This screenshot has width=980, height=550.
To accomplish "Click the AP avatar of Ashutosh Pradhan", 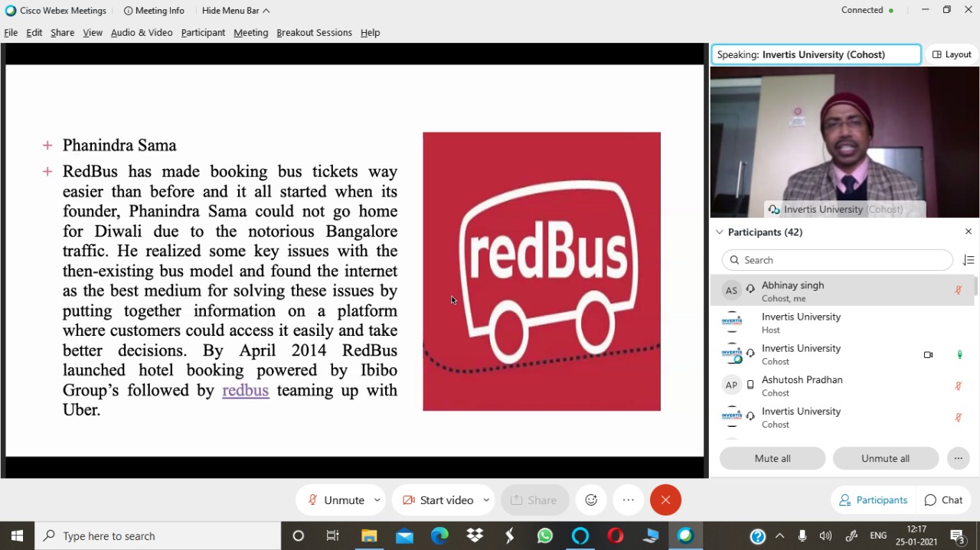I will [732, 386].
